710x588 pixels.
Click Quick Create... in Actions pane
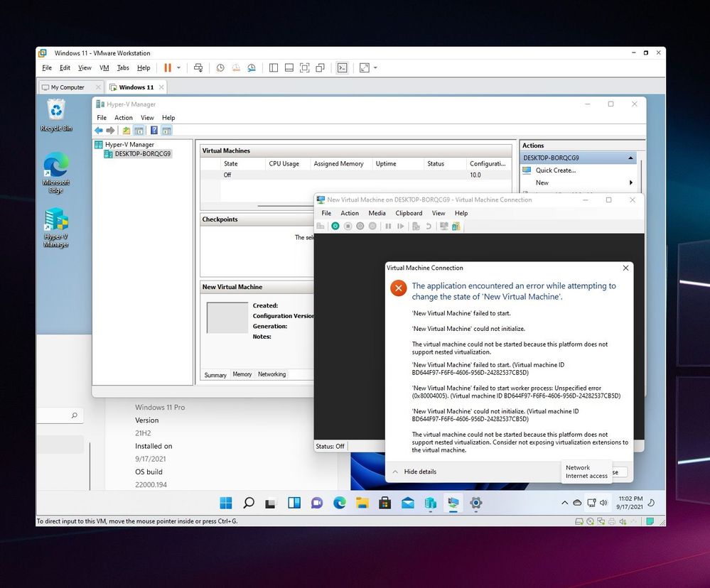(556, 170)
